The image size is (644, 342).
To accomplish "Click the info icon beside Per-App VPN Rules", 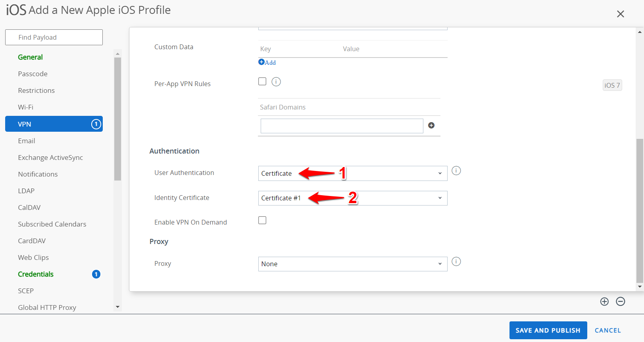I will click(276, 82).
